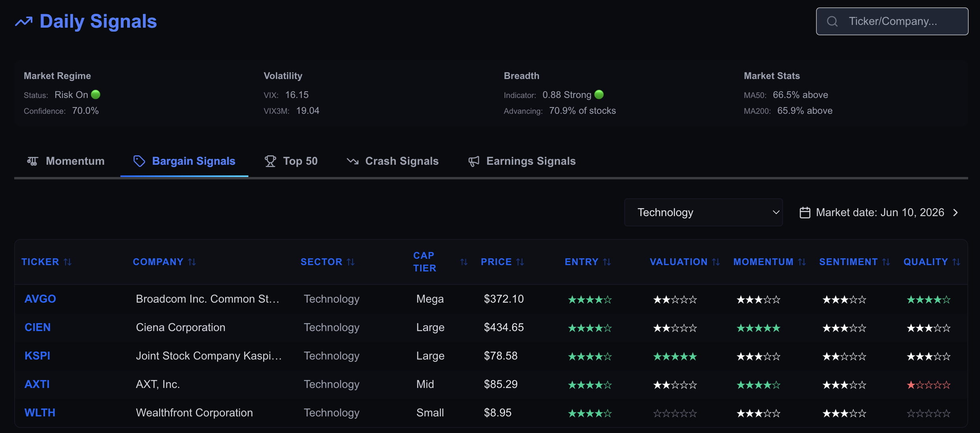Screen dimensions: 980x433
Task: Click the AXTI quality red star rating
Action: pyautogui.click(x=929, y=385)
